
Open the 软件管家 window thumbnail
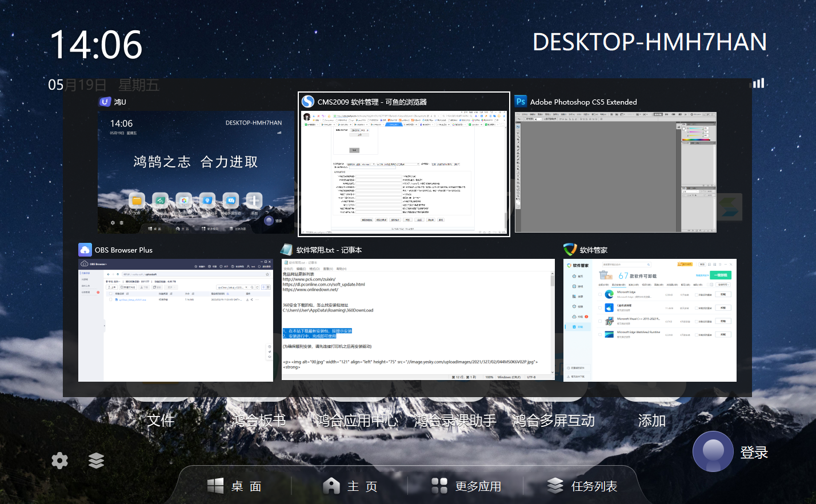650,320
